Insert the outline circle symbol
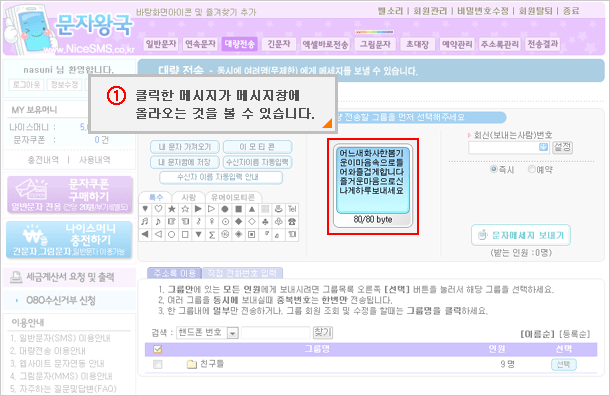This screenshot has height=396, width=610. tap(172, 234)
